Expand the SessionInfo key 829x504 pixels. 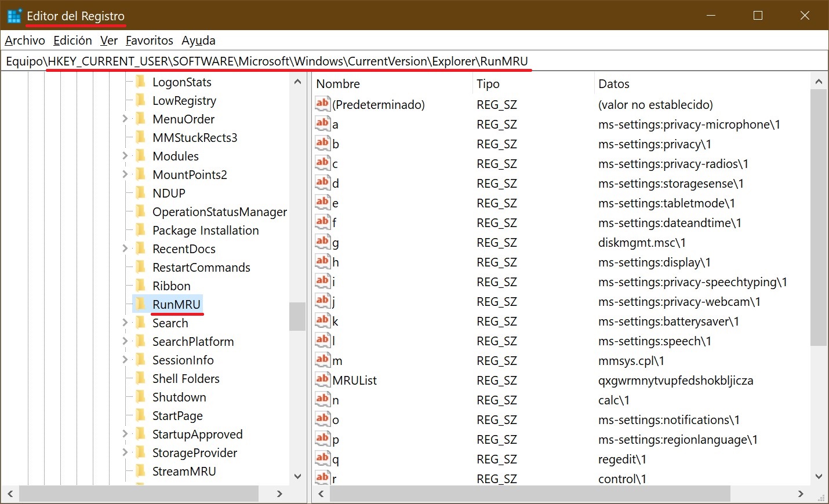coord(125,360)
